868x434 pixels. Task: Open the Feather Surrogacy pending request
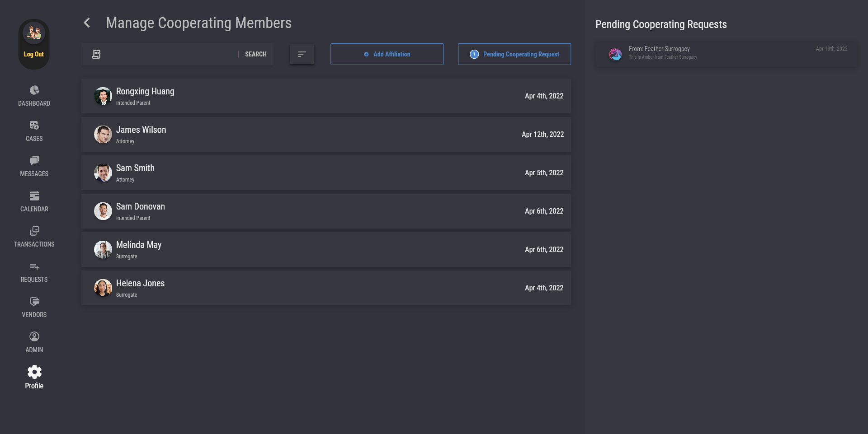[x=726, y=53]
